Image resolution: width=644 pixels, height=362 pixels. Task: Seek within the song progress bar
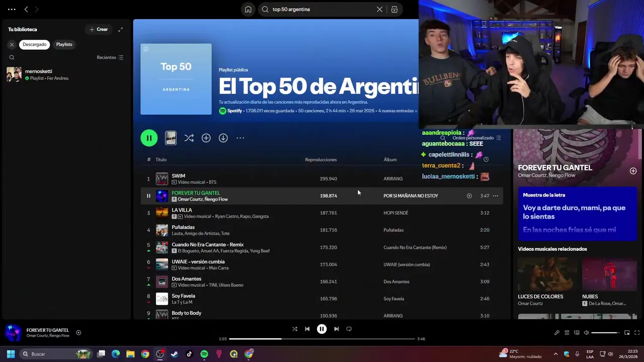[x=322, y=339]
